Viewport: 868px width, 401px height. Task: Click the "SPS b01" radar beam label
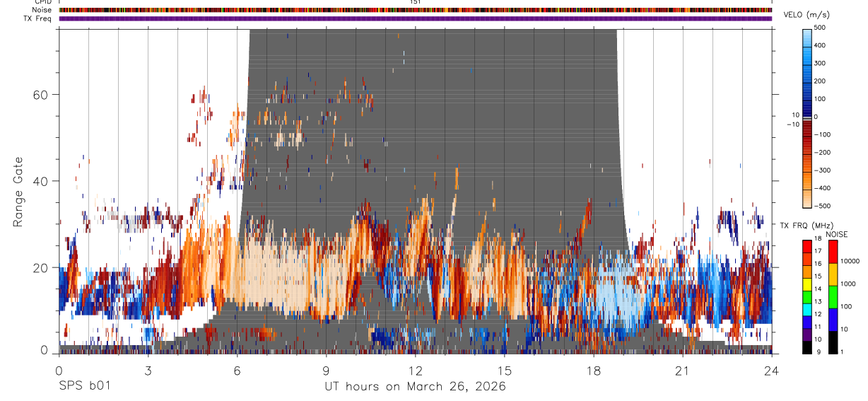click(83, 386)
